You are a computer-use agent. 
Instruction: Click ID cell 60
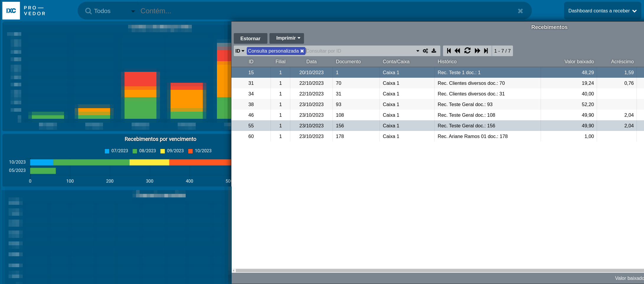pyautogui.click(x=251, y=136)
